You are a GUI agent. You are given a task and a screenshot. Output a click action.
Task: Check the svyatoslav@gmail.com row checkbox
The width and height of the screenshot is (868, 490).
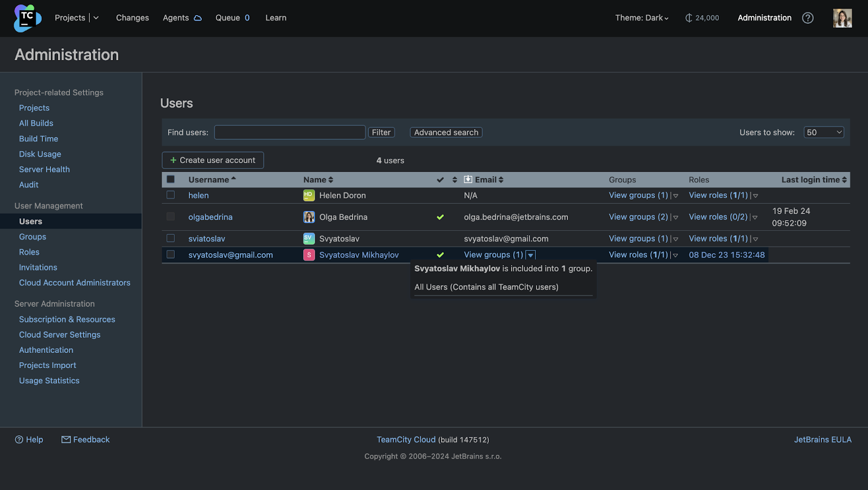pyautogui.click(x=171, y=254)
